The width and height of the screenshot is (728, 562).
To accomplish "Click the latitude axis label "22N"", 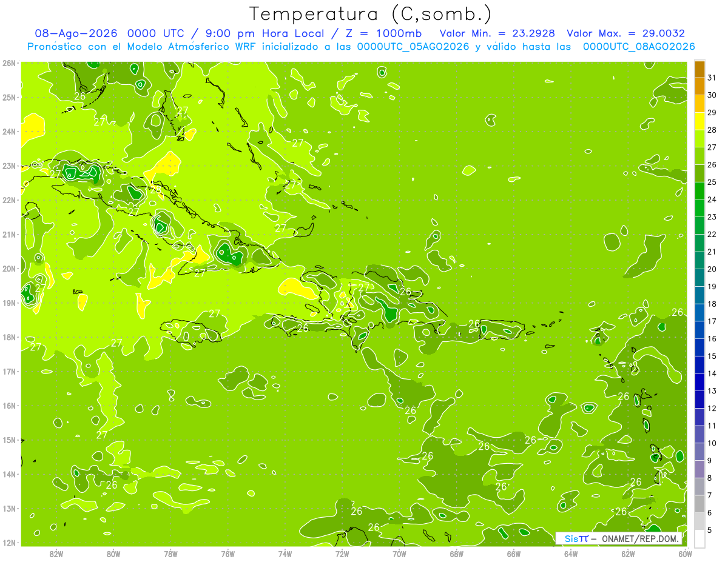I will [x=9, y=200].
